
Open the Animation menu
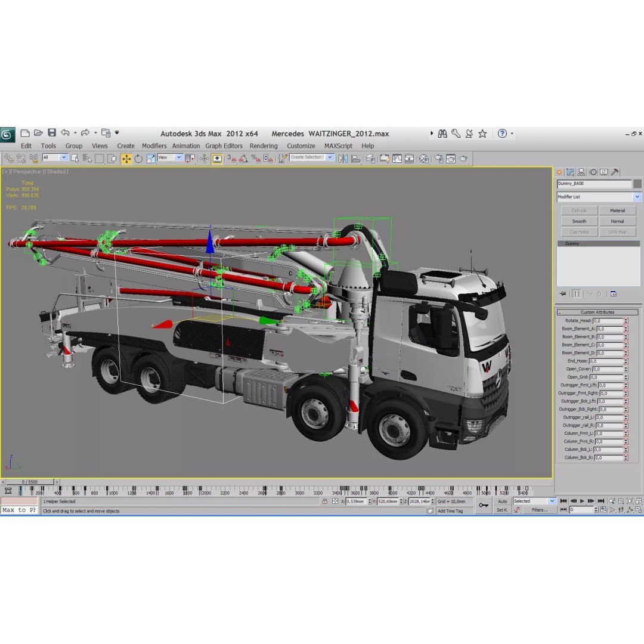point(185,146)
